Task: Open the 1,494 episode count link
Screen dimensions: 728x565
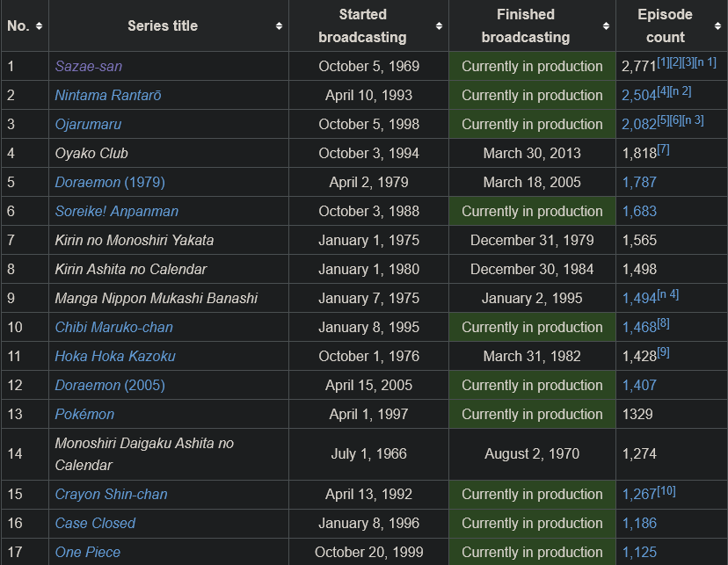Action: pyautogui.click(x=639, y=298)
